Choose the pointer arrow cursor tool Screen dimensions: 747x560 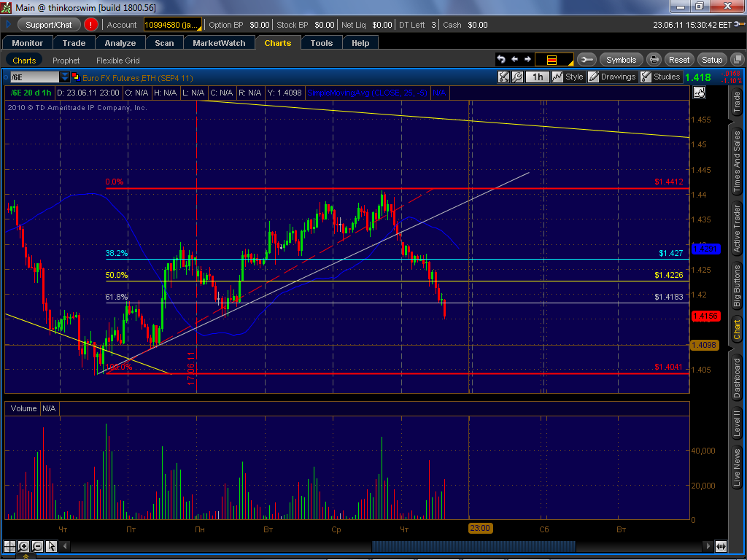click(x=51, y=546)
